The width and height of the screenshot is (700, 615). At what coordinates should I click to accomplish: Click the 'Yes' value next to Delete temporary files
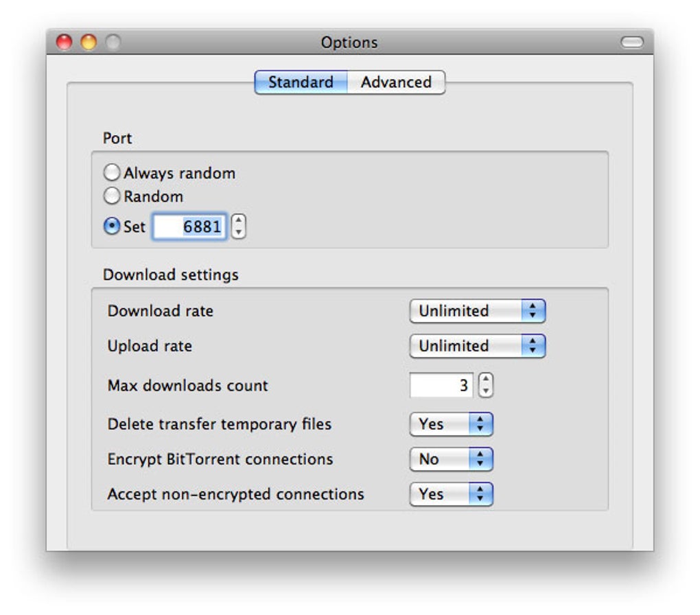point(429,424)
